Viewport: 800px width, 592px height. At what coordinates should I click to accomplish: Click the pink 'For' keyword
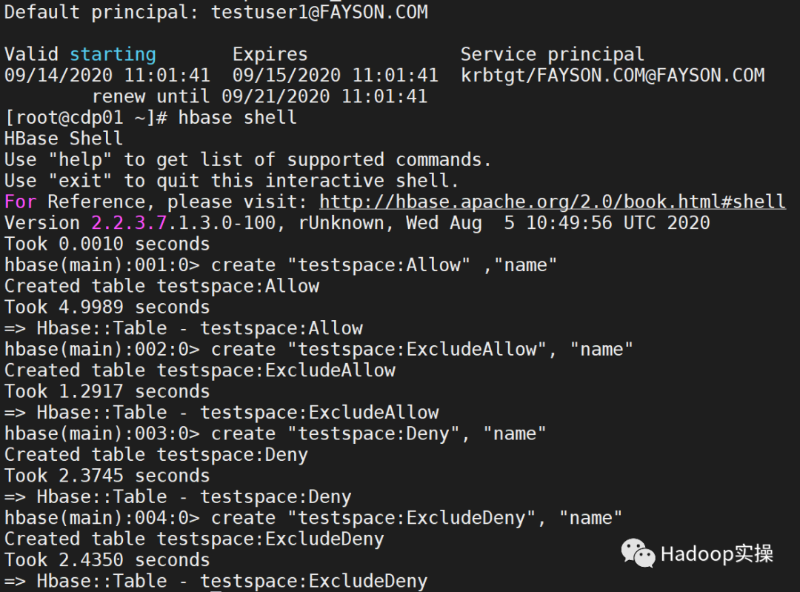point(20,202)
